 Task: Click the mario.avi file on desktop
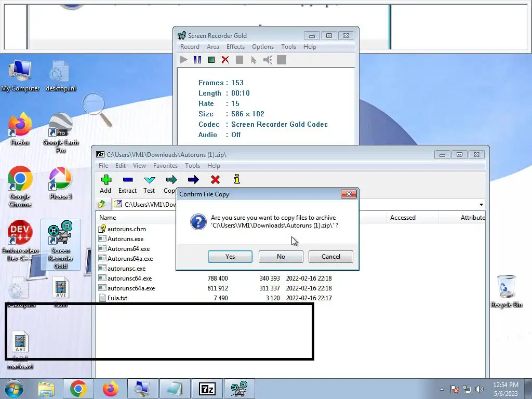point(20,350)
